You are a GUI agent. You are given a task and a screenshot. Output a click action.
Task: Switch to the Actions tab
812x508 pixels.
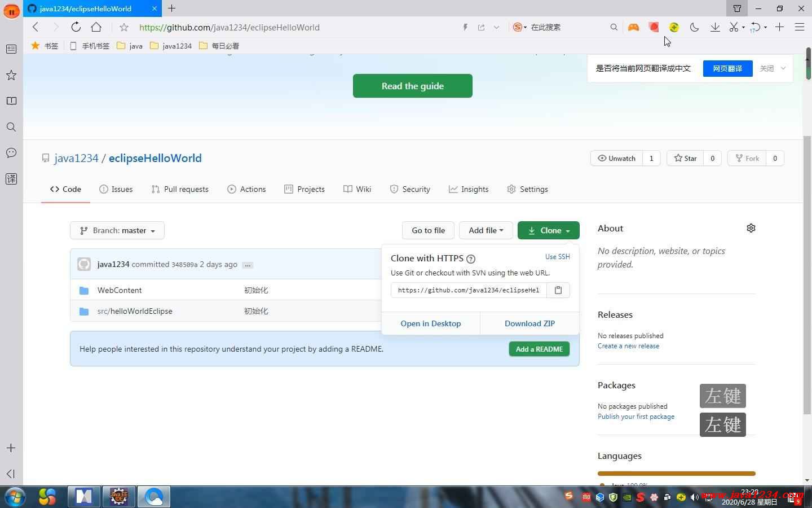point(246,189)
